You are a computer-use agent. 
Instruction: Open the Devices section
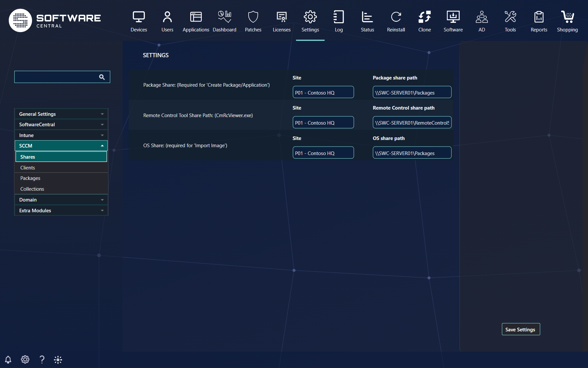[139, 21]
